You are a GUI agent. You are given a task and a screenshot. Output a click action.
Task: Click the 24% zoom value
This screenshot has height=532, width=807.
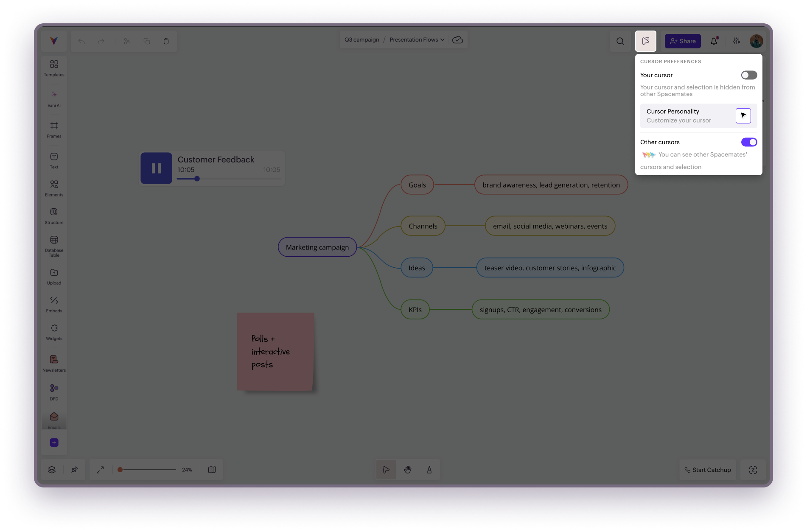[x=187, y=470]
